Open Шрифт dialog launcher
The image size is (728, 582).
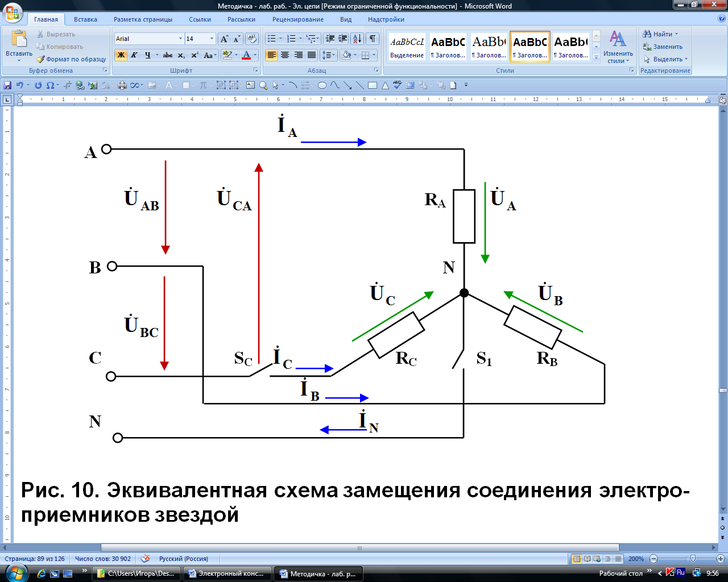256,70
